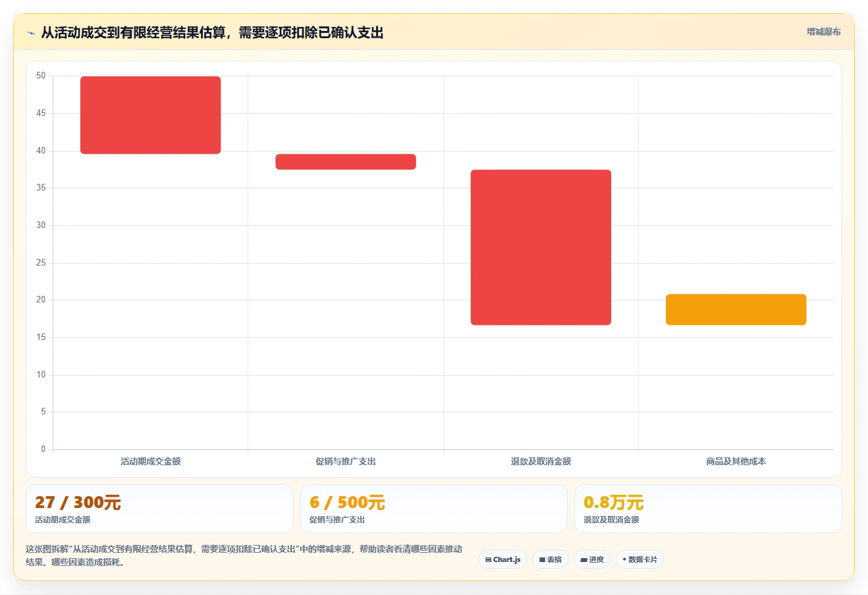The height and width of the screenshot is (595, 868).
Task: Click the 商品及其他成本 x-axis label
Action: [736, 461]
